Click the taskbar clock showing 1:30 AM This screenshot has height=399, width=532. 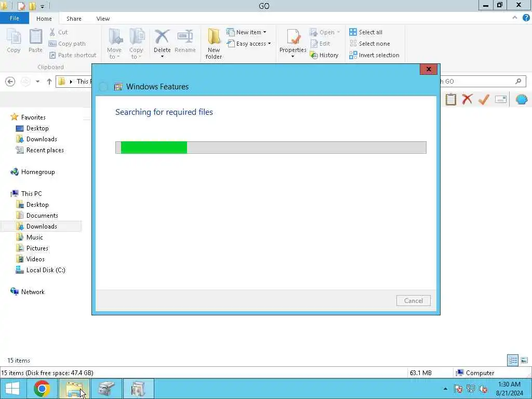[x=509, y=389]
